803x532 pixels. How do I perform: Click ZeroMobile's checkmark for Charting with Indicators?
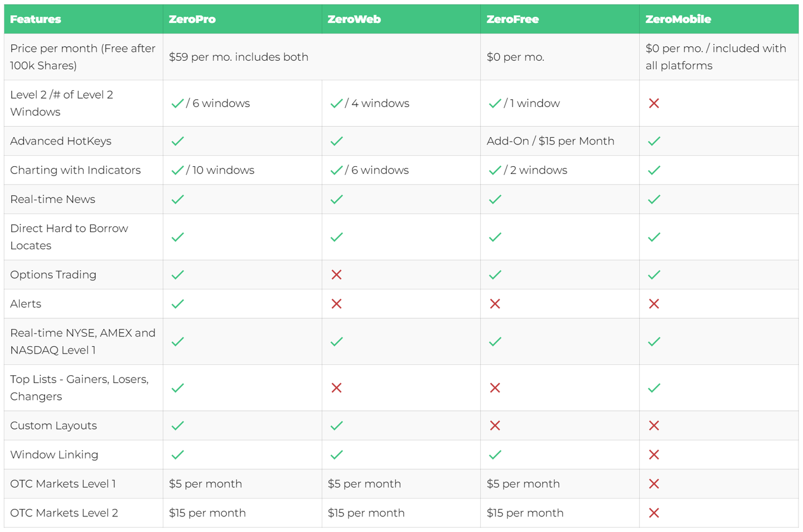click(x=654, y=170)
